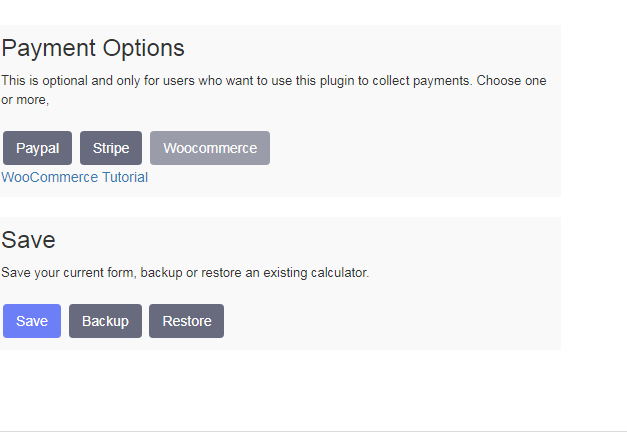Click the large Save section heading

point(28,240)
